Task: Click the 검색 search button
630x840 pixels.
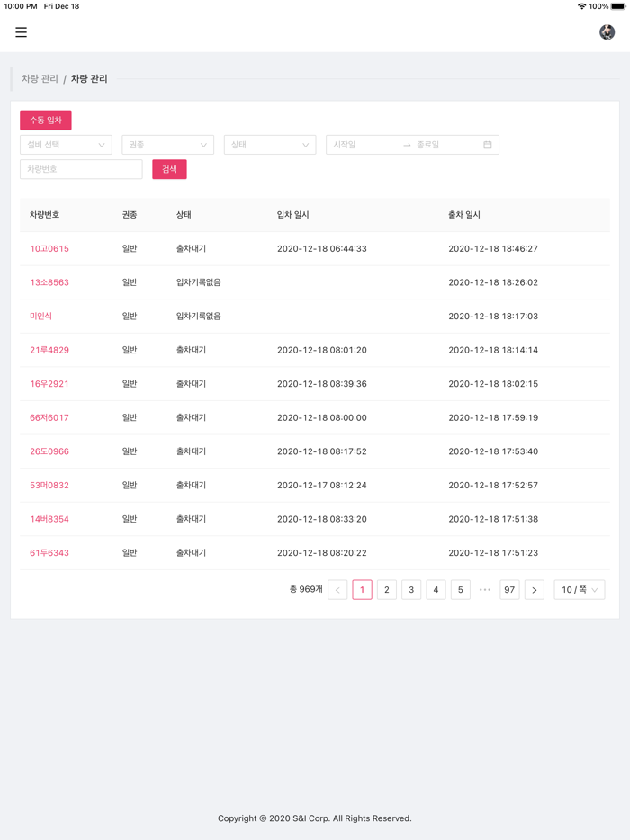Action: 169,169
